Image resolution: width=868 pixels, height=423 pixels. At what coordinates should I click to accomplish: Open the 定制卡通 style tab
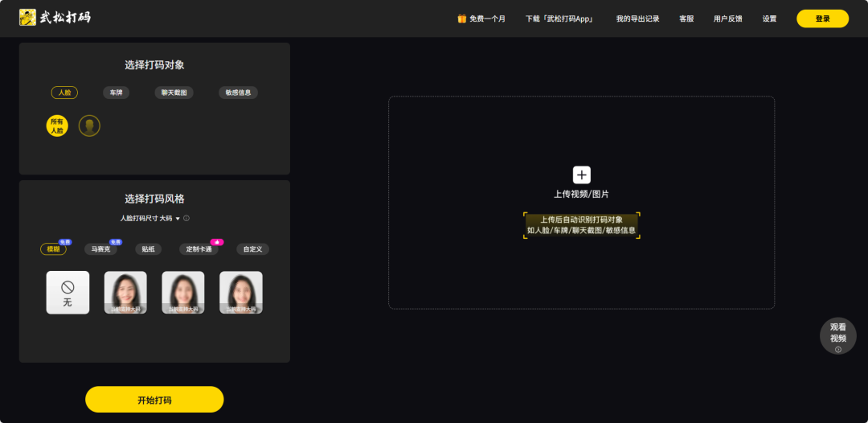click(x=199, y=249)
